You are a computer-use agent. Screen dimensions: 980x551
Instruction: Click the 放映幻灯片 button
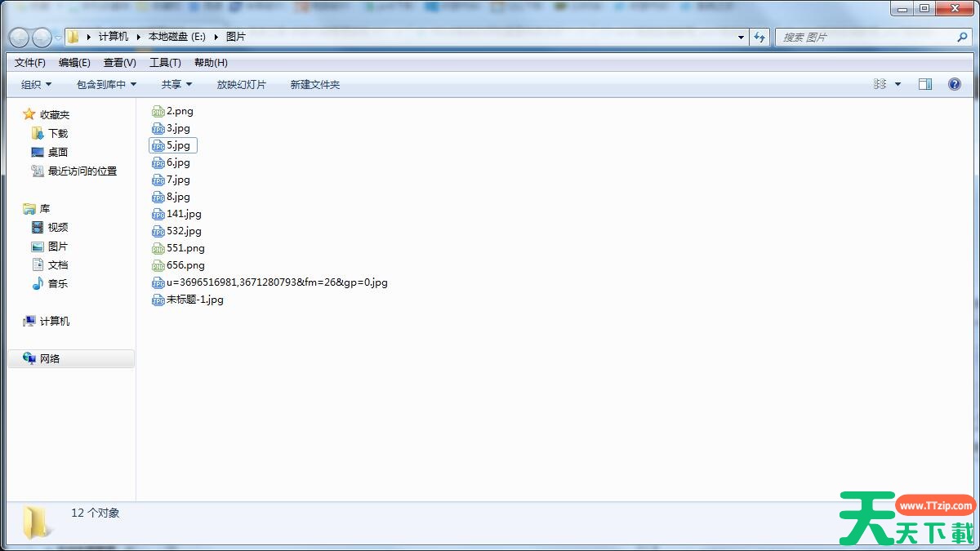(x=241, y=84)
